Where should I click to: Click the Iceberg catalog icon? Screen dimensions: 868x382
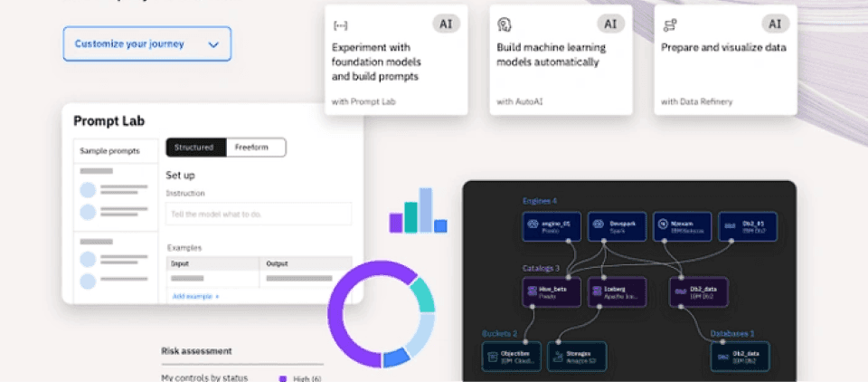tap(599, 291)
